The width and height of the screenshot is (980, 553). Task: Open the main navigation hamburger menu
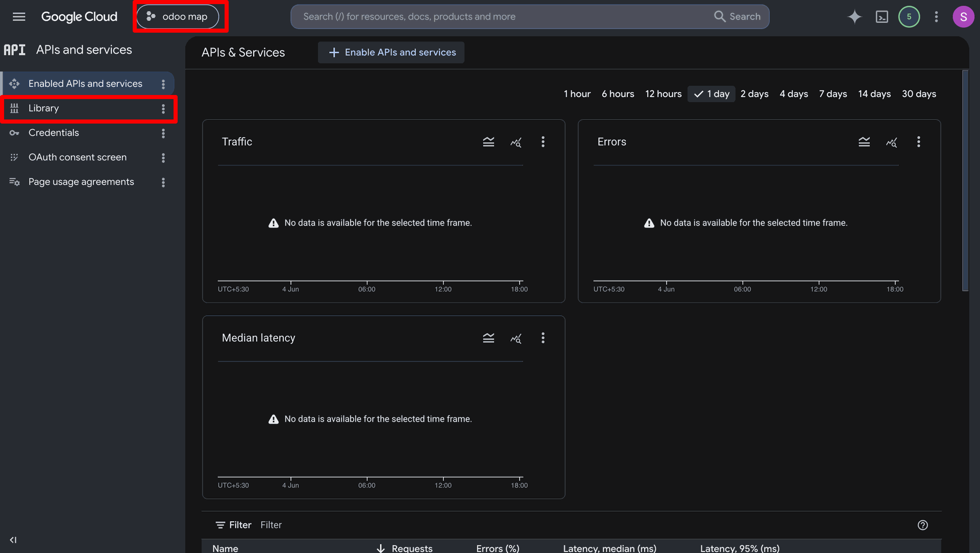click(19, 17)
